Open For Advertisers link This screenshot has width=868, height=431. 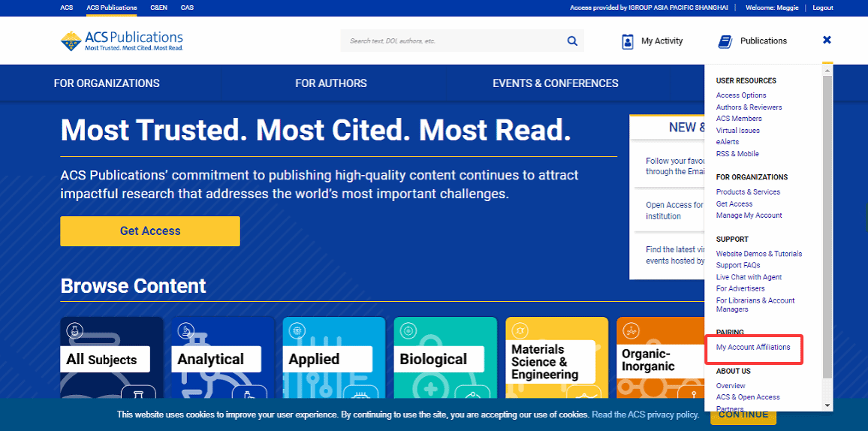[x=740, y=288]
